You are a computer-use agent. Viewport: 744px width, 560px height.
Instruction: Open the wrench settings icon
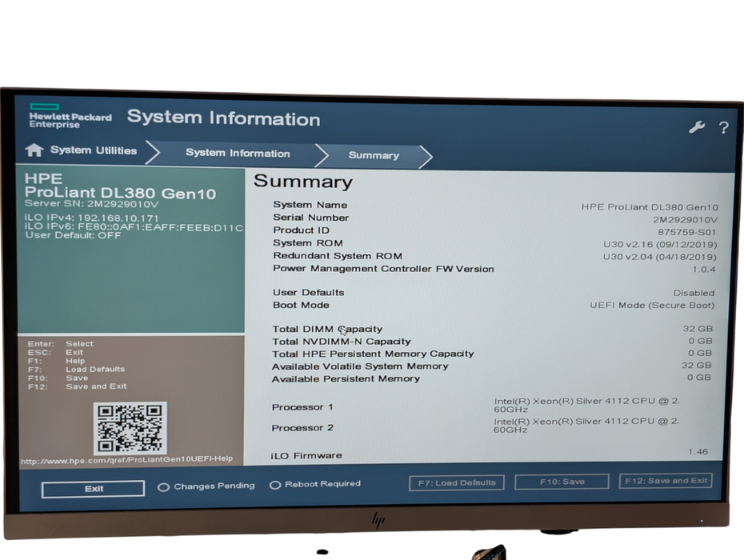coord(697,127)
